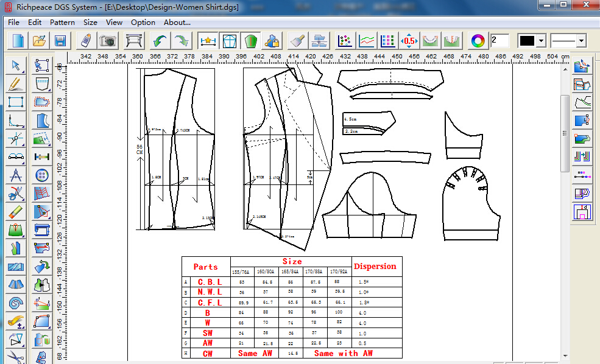This screenshot has height=364, width=600.
Task: Open the Option menu
Action: coord(143,22)
